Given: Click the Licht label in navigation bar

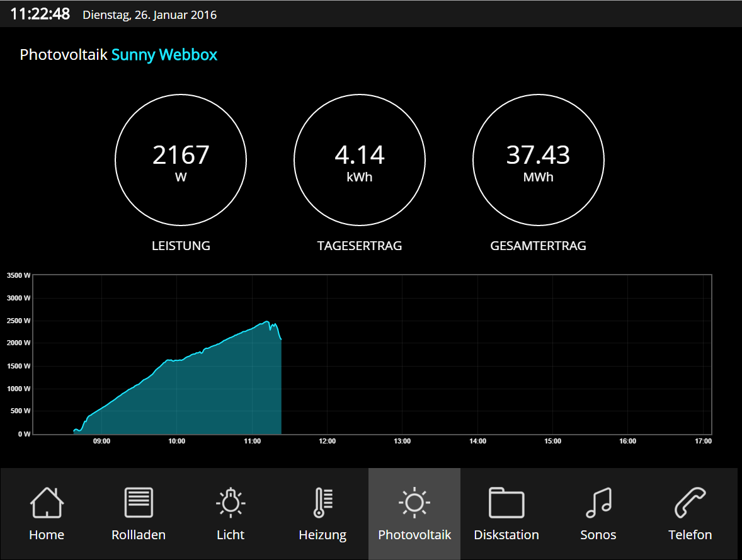Looking at the screenshot, I should coord(231,535).
